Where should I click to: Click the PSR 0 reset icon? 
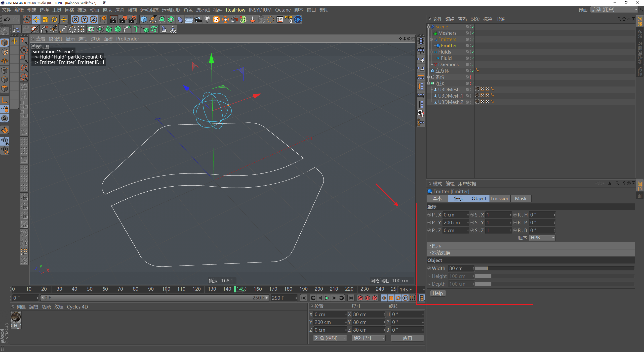pos(289,19)
